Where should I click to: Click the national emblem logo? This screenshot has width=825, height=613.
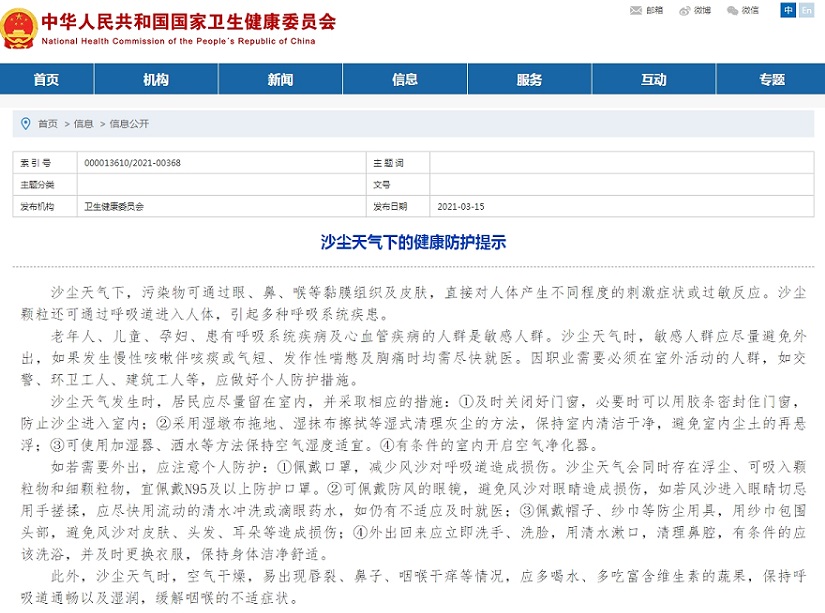tap(21, 28)
